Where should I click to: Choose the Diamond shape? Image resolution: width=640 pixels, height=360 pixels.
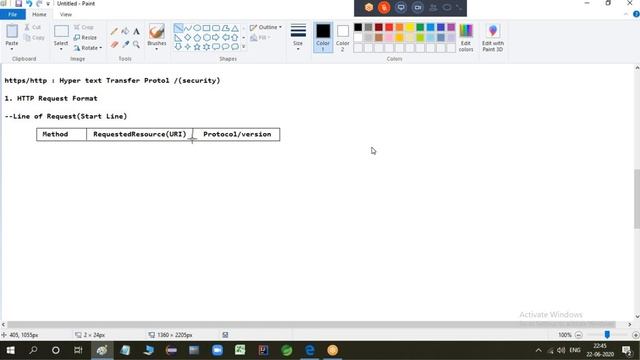(x=188, y=38)
